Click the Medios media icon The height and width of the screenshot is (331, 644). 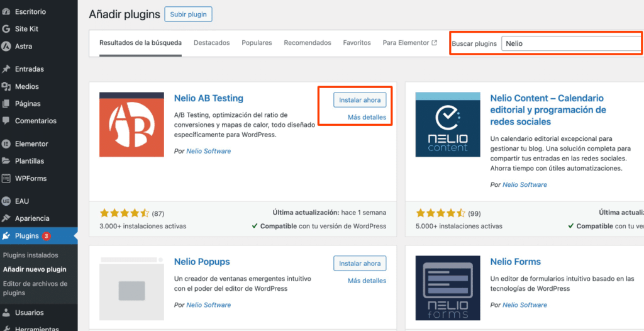(6, 86)
